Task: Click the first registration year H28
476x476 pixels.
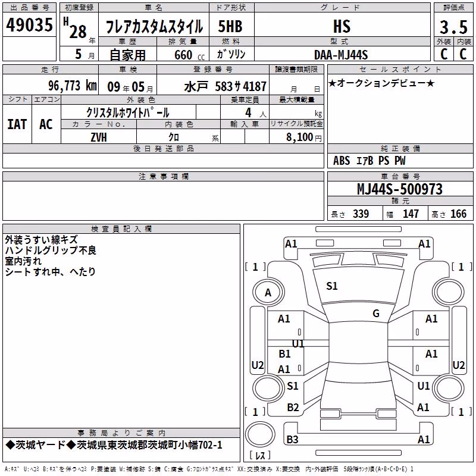Action: 75,28
